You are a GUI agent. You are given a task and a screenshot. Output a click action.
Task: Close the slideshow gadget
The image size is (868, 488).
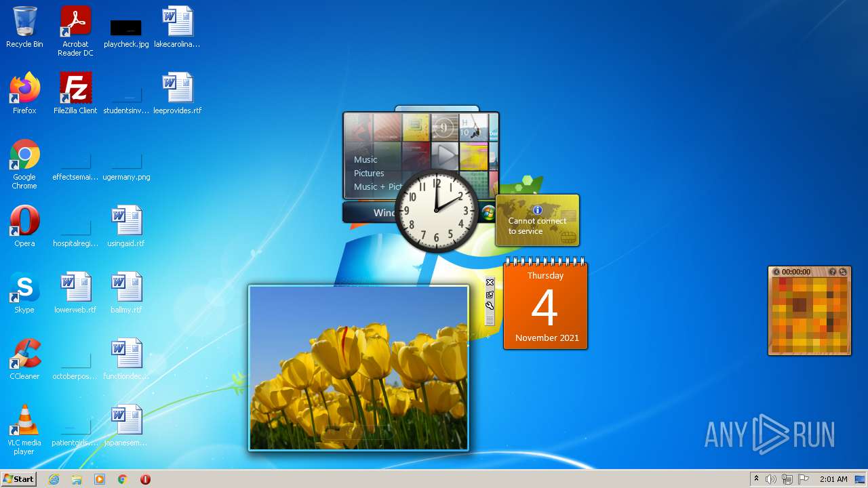click(490, 283)
